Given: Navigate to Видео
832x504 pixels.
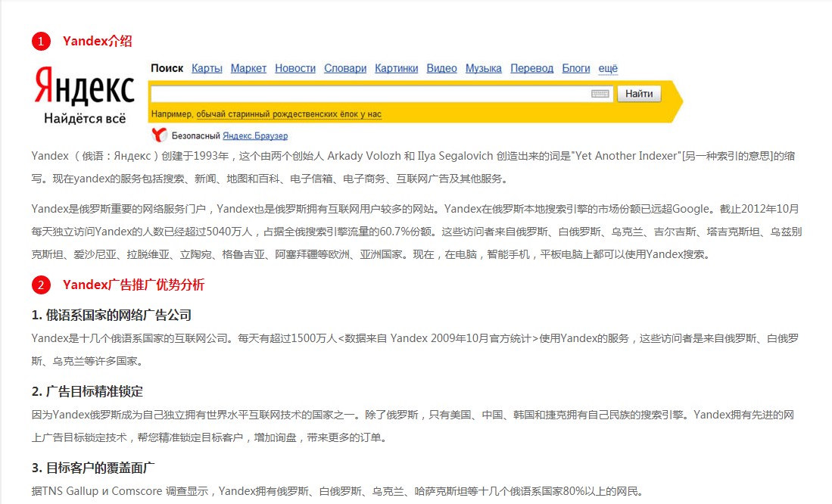Looking at the screenshot, I should 441,68.
